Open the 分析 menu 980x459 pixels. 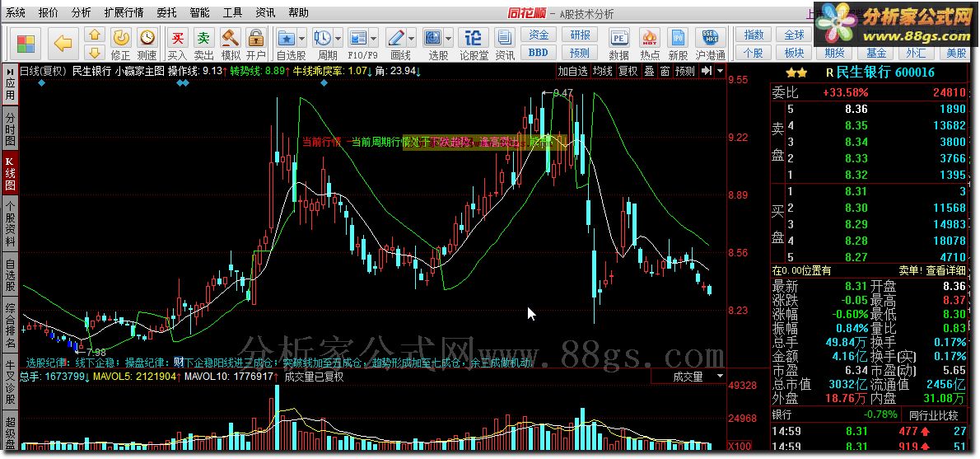click(82, 12)
